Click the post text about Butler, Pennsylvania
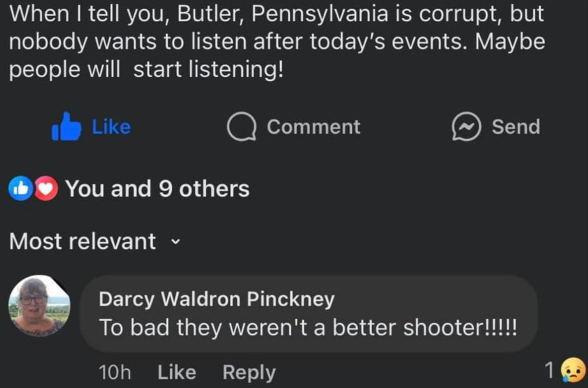588x388 pixels. [277, 42]
